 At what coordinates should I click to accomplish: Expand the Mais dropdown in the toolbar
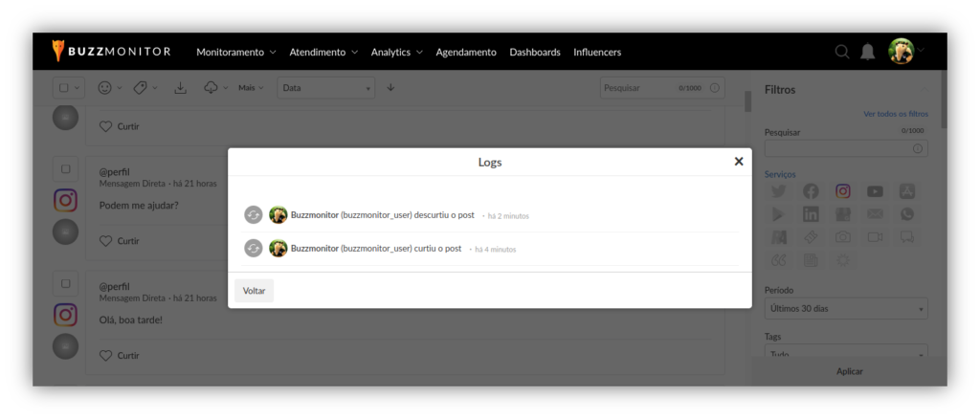pyautogui.click(x=251, y=88)
